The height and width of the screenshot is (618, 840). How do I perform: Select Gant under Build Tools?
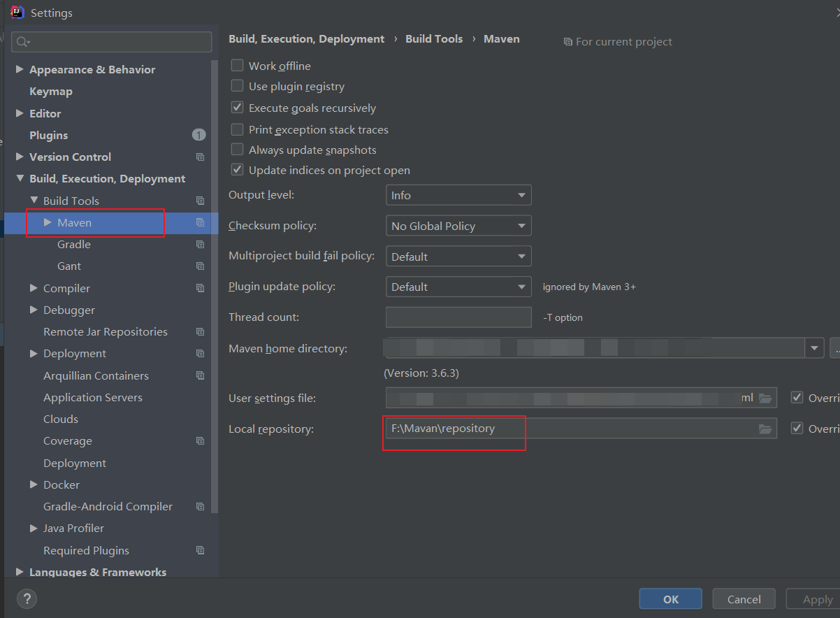[69, 266]
